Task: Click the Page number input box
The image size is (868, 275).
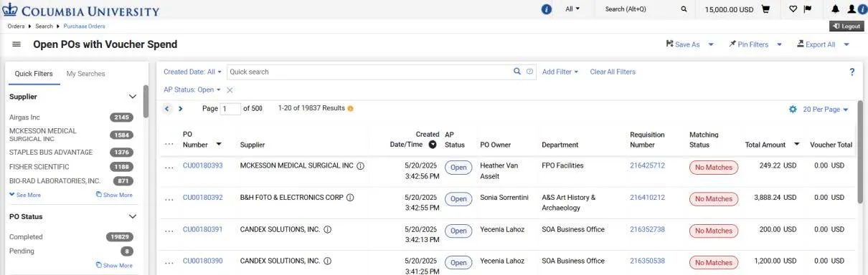Action: click(230, 109)
